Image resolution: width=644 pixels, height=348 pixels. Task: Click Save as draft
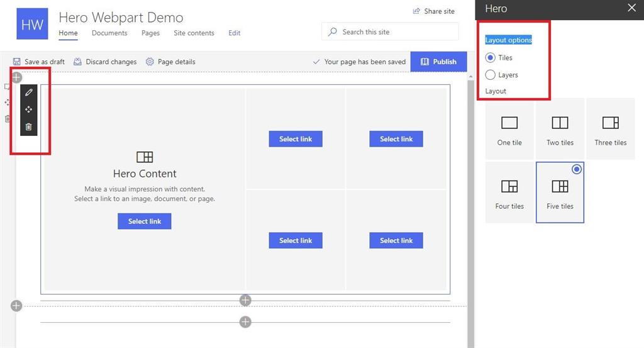[x=38, y=62]
